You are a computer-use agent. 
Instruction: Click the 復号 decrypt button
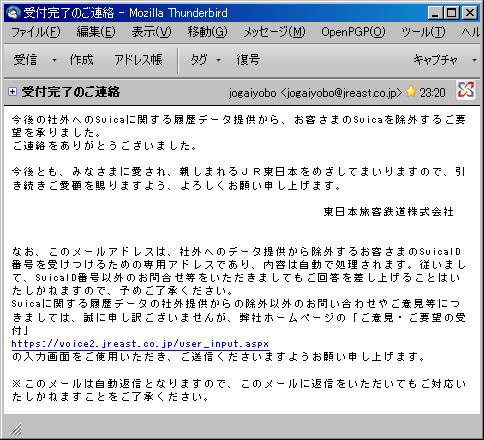click(x=248, y=60)
